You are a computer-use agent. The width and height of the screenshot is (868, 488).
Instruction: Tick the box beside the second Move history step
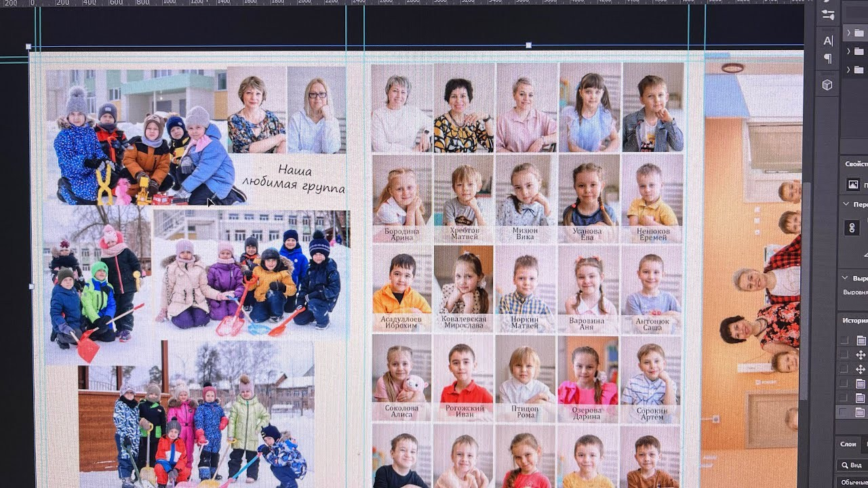[x=844, y=369]
